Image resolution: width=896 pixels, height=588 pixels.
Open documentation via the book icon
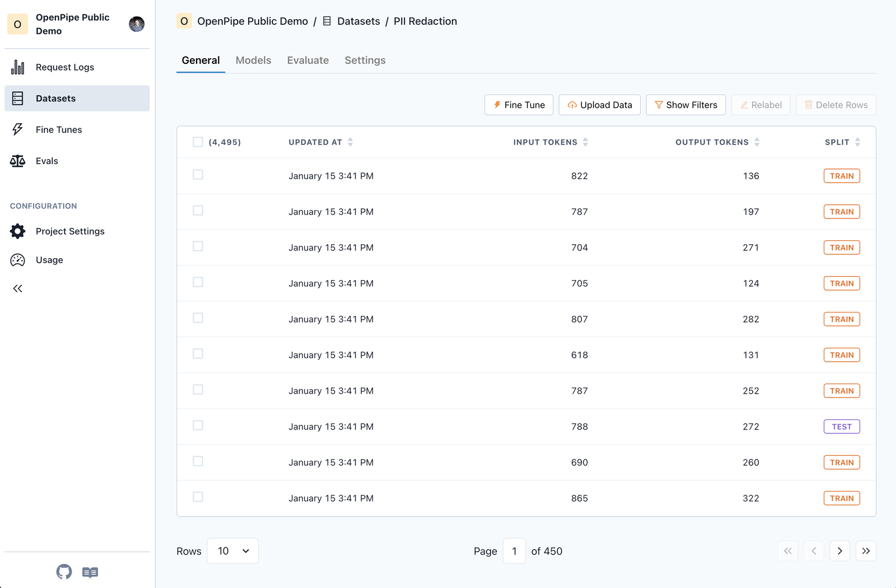pos(90,572)
